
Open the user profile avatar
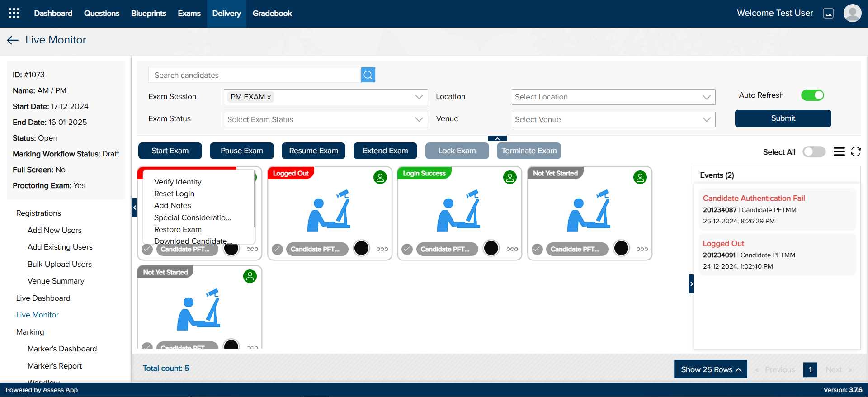(852, 13)
